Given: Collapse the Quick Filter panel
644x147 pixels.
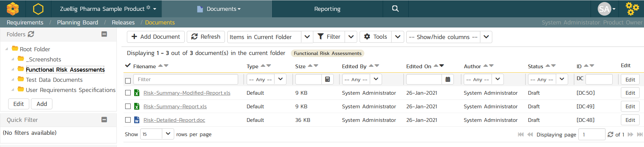Looking at the screenshot, I should tap(104, 120).
